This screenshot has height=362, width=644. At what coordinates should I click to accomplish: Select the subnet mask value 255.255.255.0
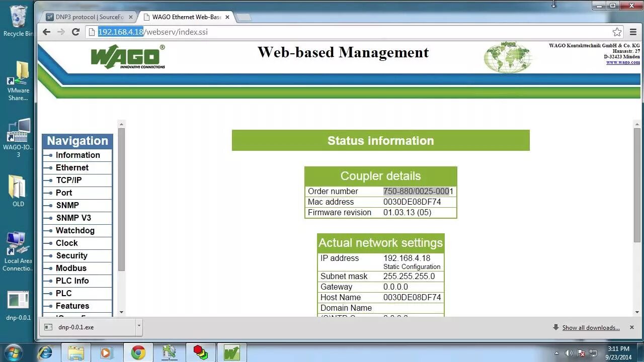(409, 276)
